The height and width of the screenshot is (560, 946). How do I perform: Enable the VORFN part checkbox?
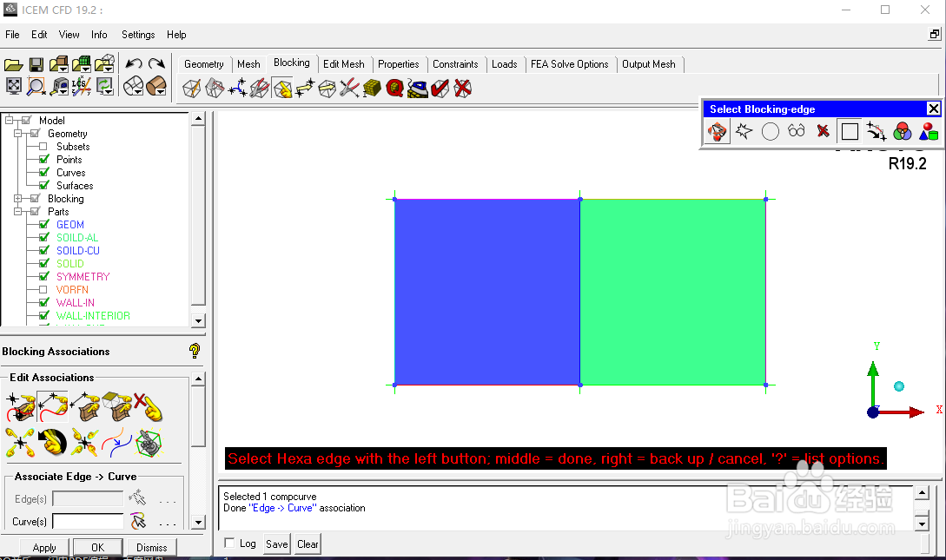(43, 289)
